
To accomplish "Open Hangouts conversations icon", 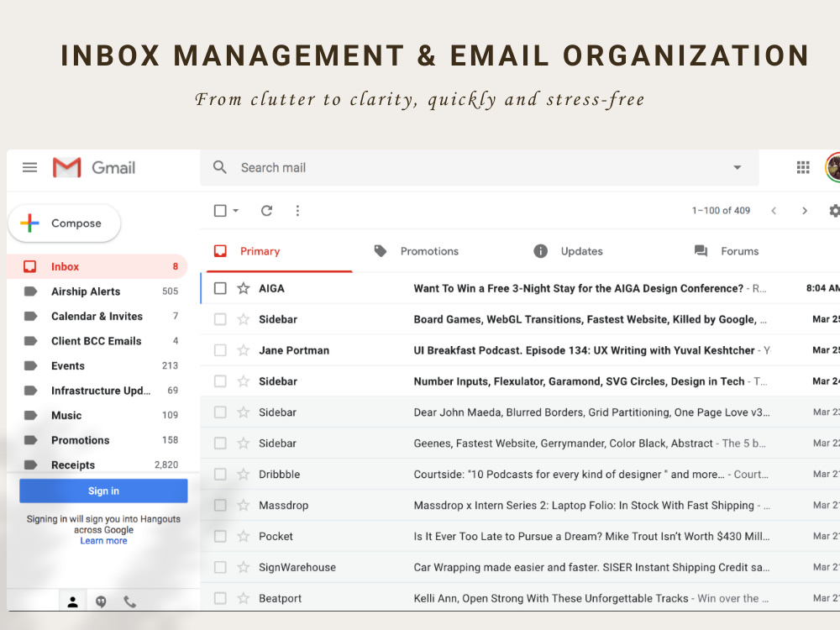I will (x=101, y=601).
